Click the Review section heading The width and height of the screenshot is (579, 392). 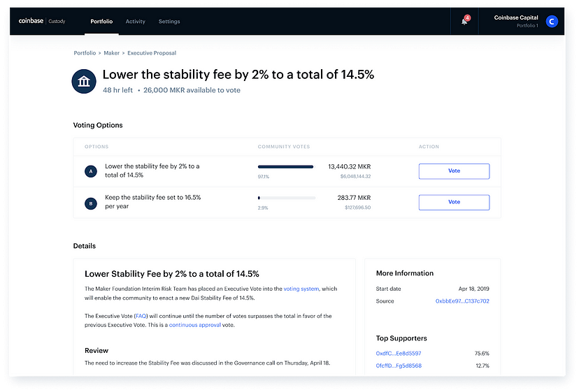point(96,350)
